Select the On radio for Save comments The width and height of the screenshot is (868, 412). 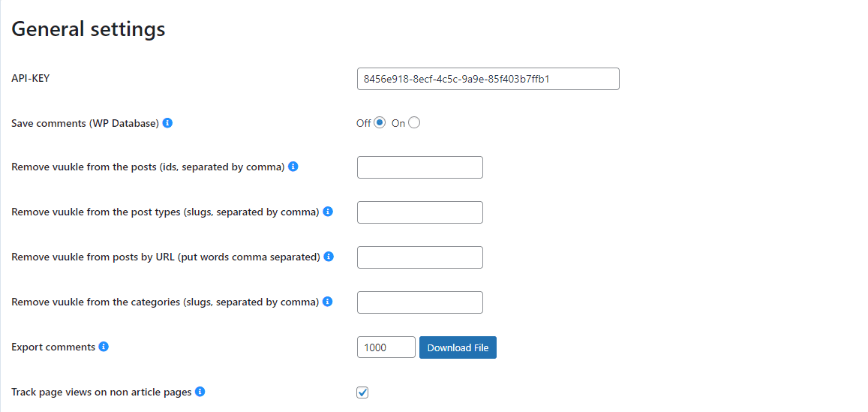414,123
